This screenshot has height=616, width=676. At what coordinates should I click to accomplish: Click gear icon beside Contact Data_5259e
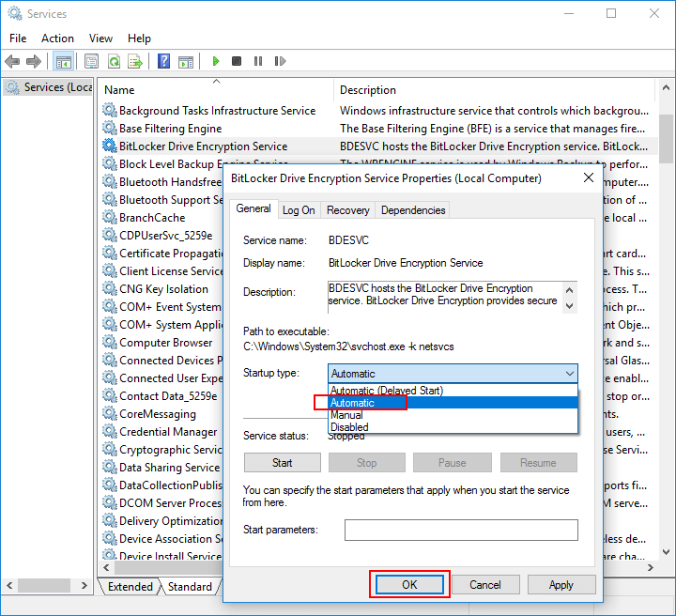coord(110,395)
